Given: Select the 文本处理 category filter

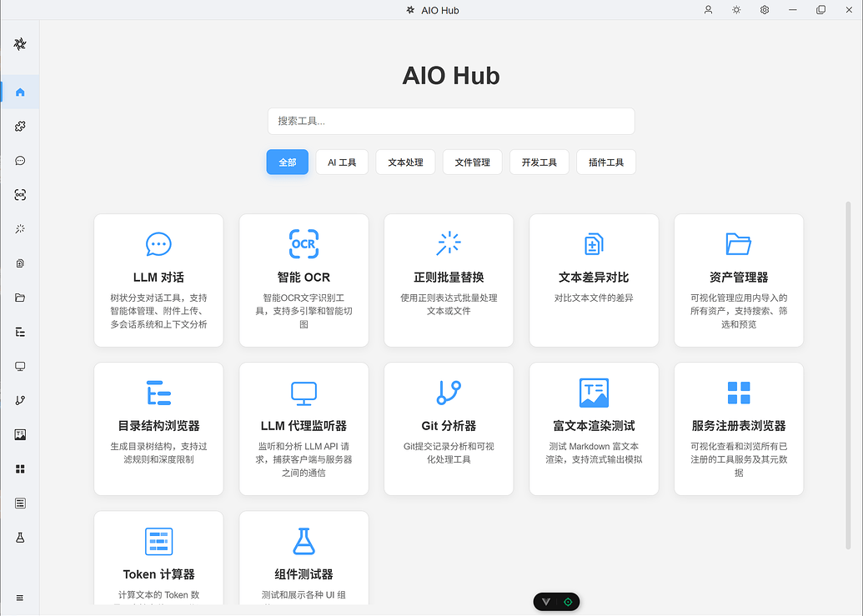Looking at the screenshot, I should [405, 163].
